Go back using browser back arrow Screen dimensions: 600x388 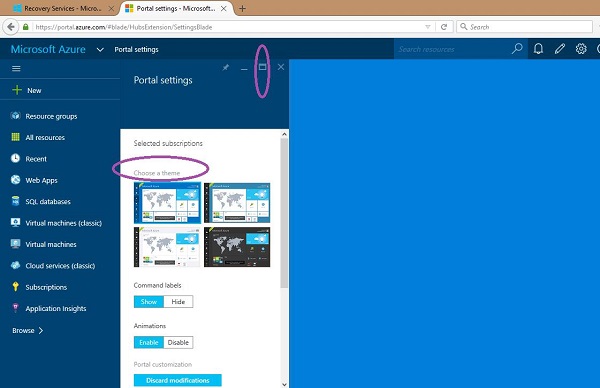(x=11, y=27)
